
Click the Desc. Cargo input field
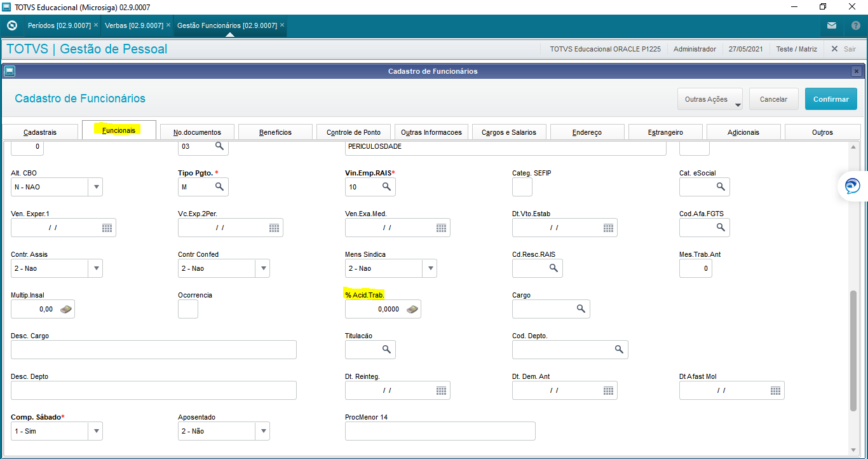tap(154, 350)
